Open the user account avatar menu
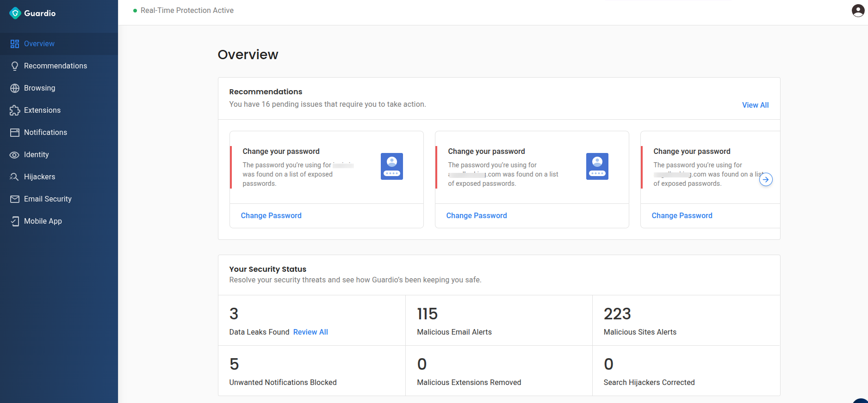Viewport: 868px width, 403px height. click(858, 11)
